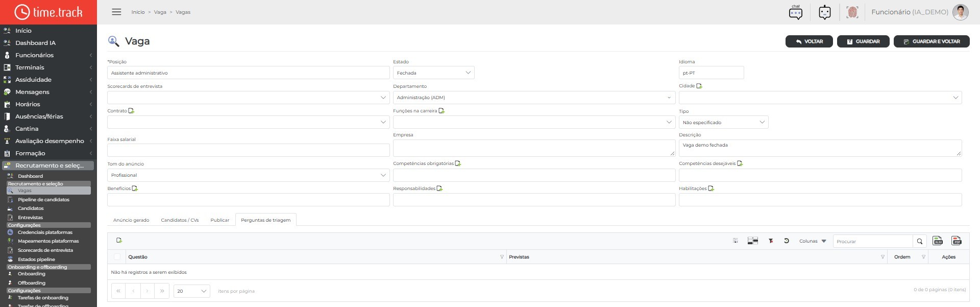This screenshot has width=980, height=307.
Task: Add Benefícios via plus icon
Action: pyautogui.click(x=135, y=188)
